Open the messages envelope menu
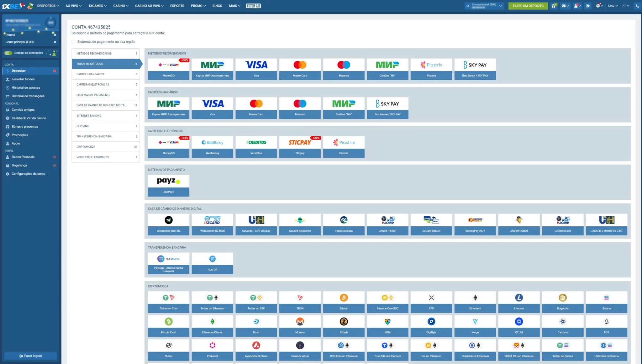This screenshot has height=364, width=642. (x=565, y=6)
